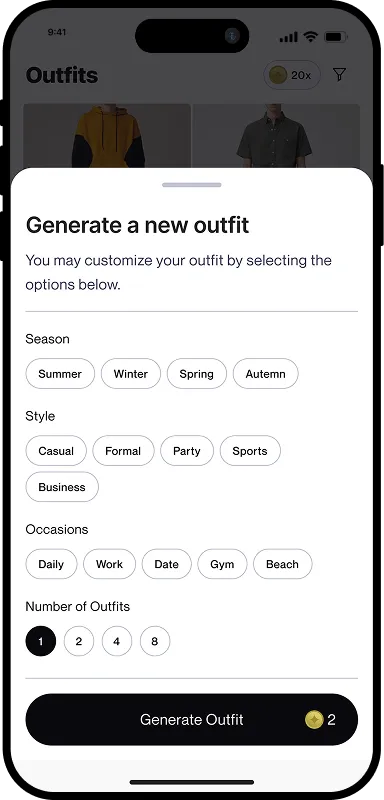This screenshot has height=800, width=384.
Task: Click the Generate Outfit button
Action: pyautogui.click(x=192, y=719)
